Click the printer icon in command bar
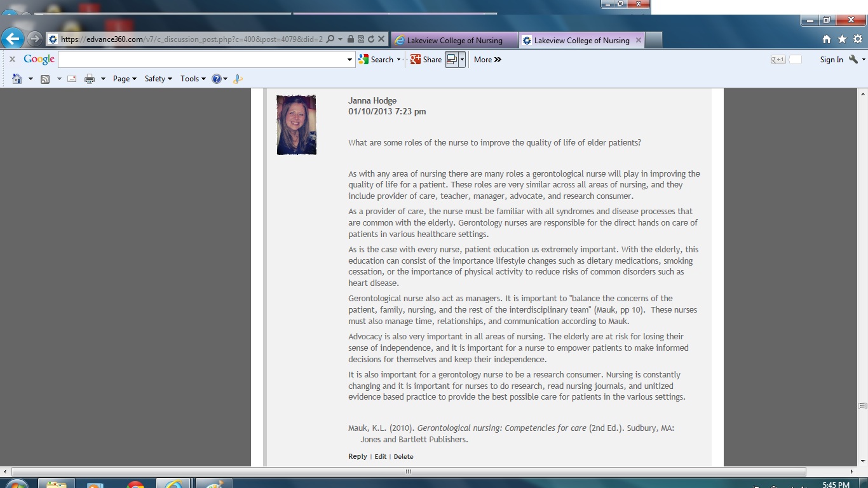This screenshot has height=488, width=868. [90, 79]
